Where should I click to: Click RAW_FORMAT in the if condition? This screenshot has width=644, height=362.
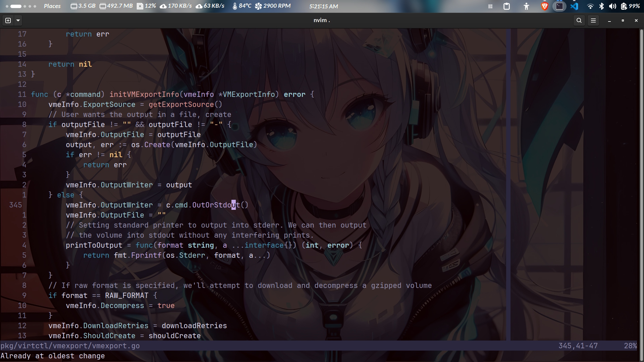[127, 295]
